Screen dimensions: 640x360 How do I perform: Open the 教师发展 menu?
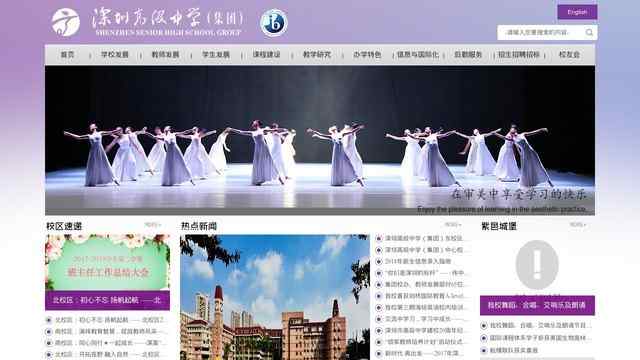point(165,54)
